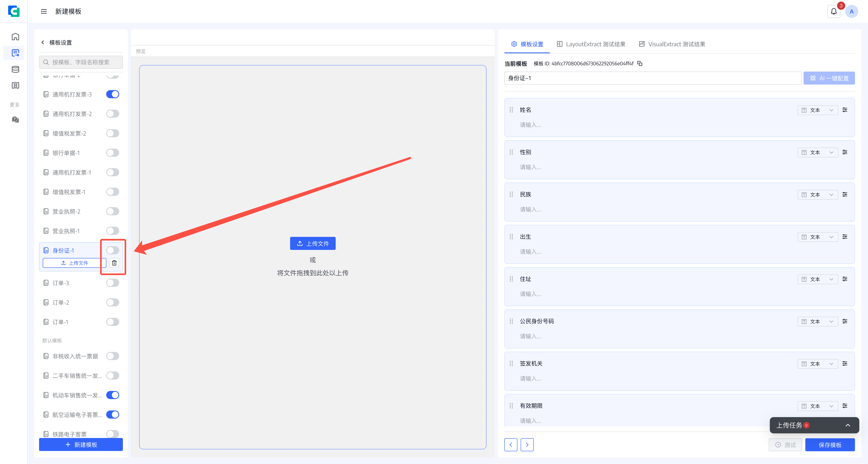The height and width of the screenshot is (464, 868).
Task: Disable the 通用机打发票-3 template toggle
Action: pos(113,94)
